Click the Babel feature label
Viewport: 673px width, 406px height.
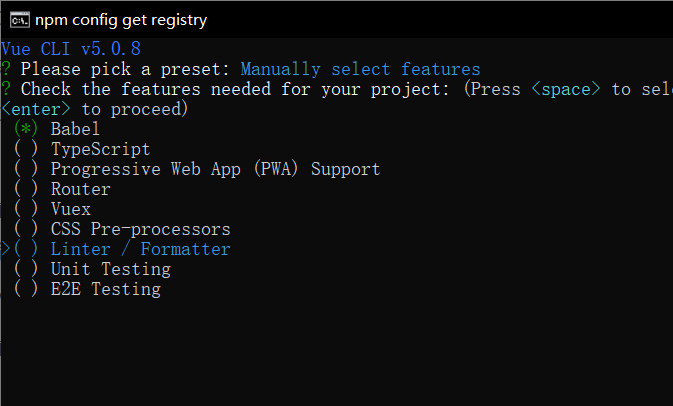coord(75,129)
